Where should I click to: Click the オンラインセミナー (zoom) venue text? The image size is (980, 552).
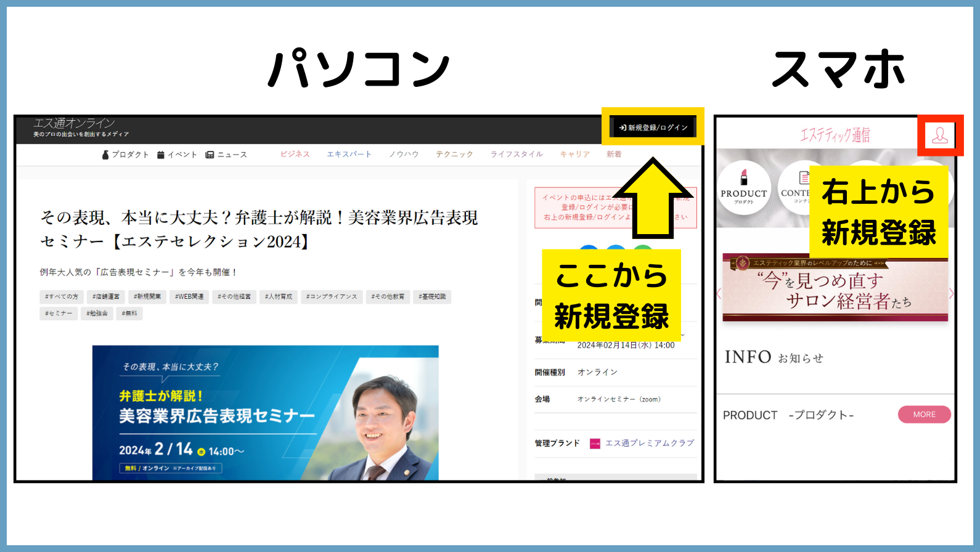[619, 399]
